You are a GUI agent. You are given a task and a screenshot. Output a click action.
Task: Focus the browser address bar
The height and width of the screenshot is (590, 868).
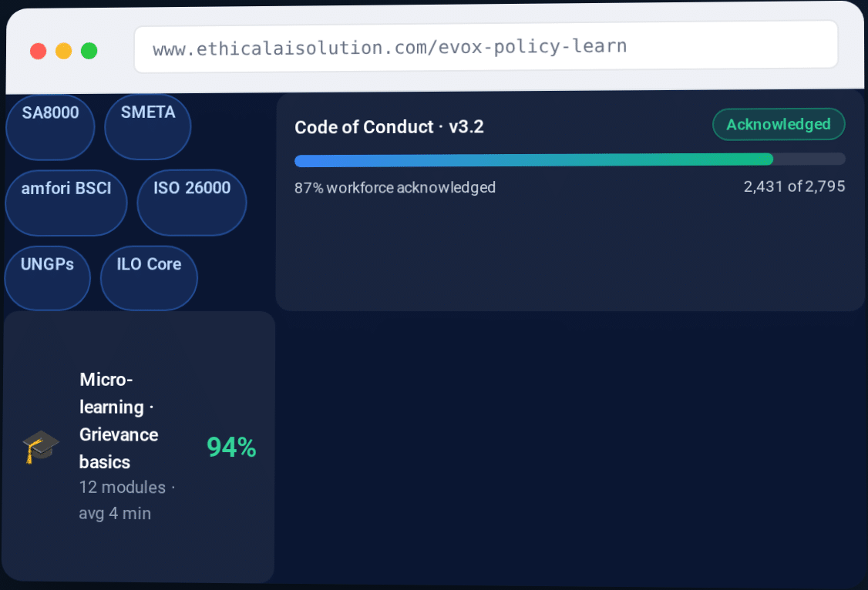click(486, 47)
